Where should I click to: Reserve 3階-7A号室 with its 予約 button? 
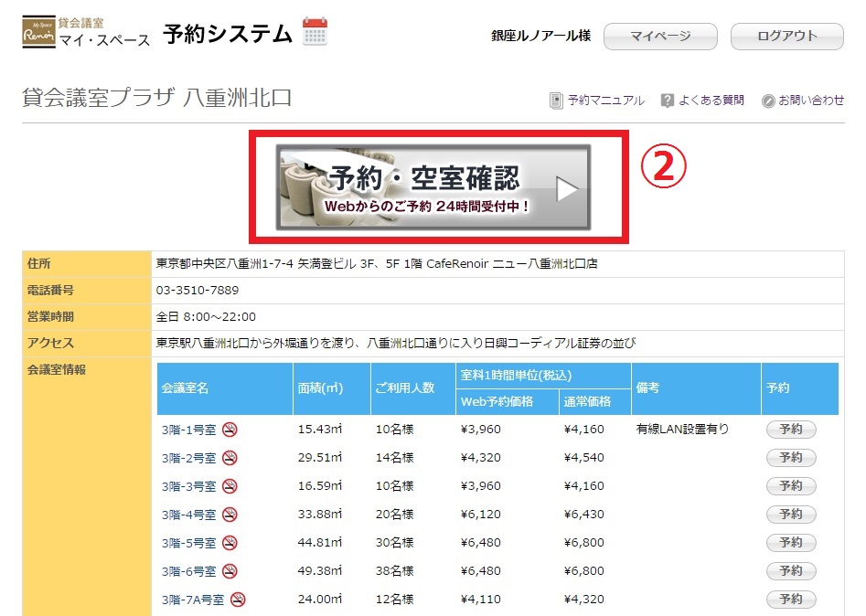[x=791, y=600]
